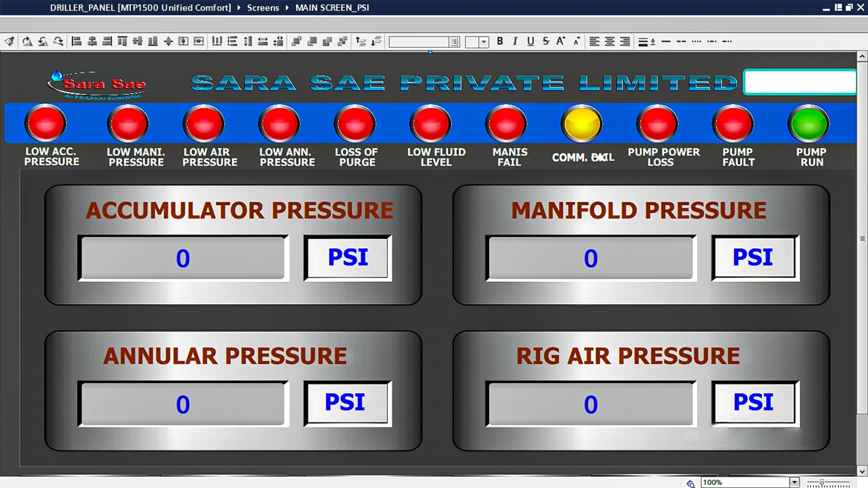Viewport: 868px width, 488px height.
Task: Select the Manifold Pressure value field
Action: pos(591,258)
